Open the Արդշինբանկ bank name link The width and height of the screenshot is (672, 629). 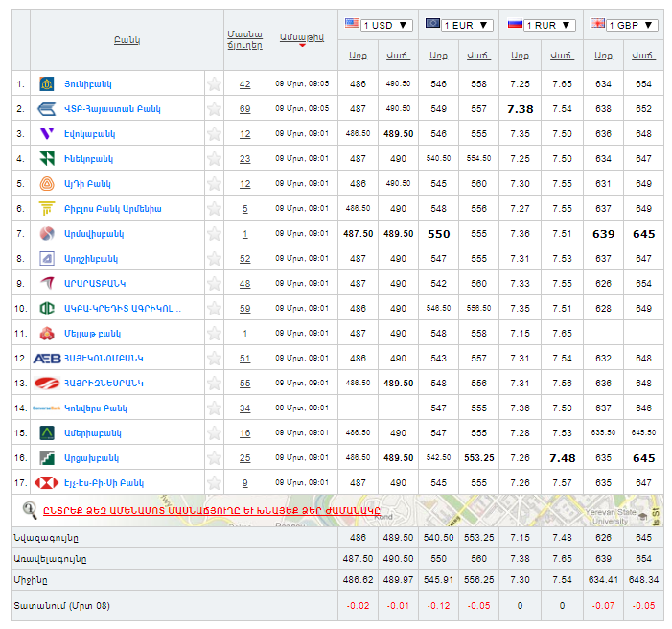(97, 259)
